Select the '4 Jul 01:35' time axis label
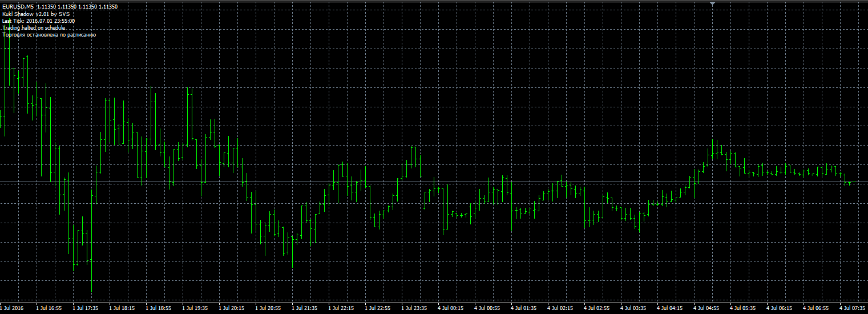 point(523,308)
